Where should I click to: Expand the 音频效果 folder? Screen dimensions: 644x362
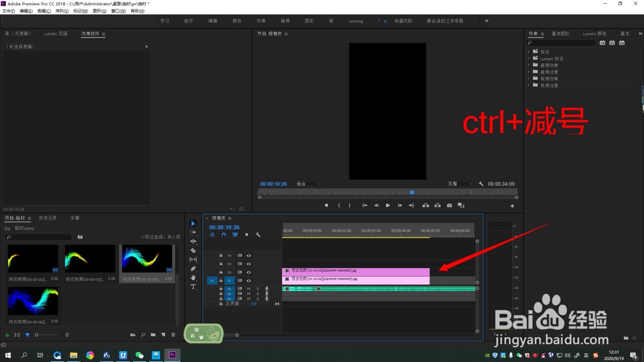point(528,65)
